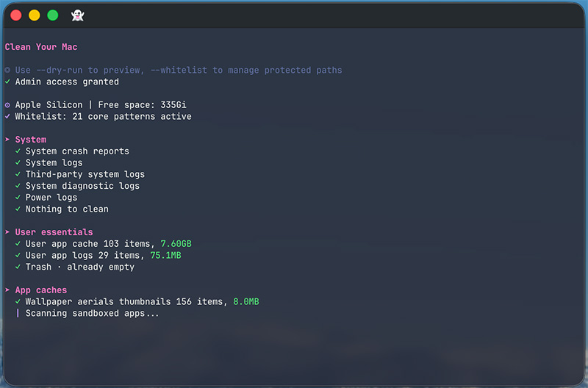
Task: Click 'Third-party system logs' row
Action: (85, 174)
